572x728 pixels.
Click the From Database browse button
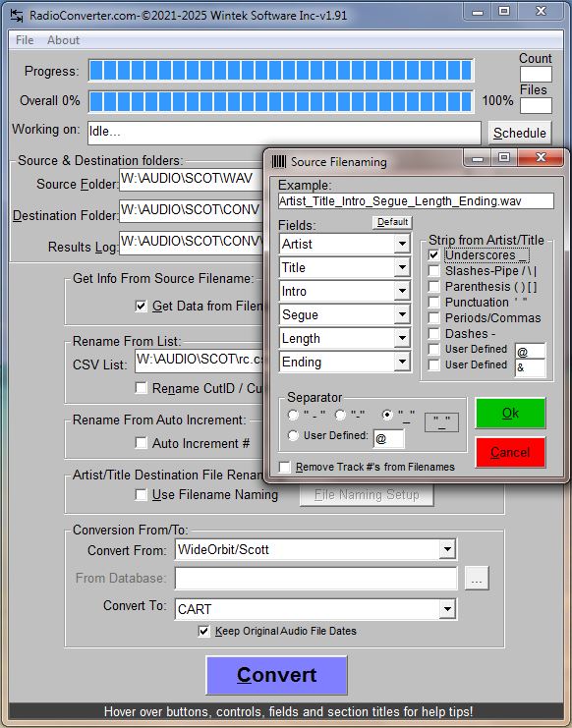(477, 579)
